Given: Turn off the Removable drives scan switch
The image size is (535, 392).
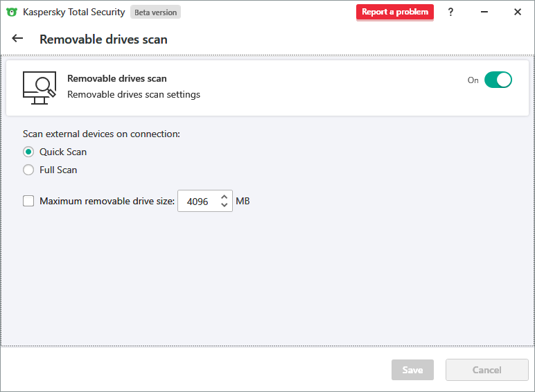Looking at the screenshot, I should (x=498, y=80).
